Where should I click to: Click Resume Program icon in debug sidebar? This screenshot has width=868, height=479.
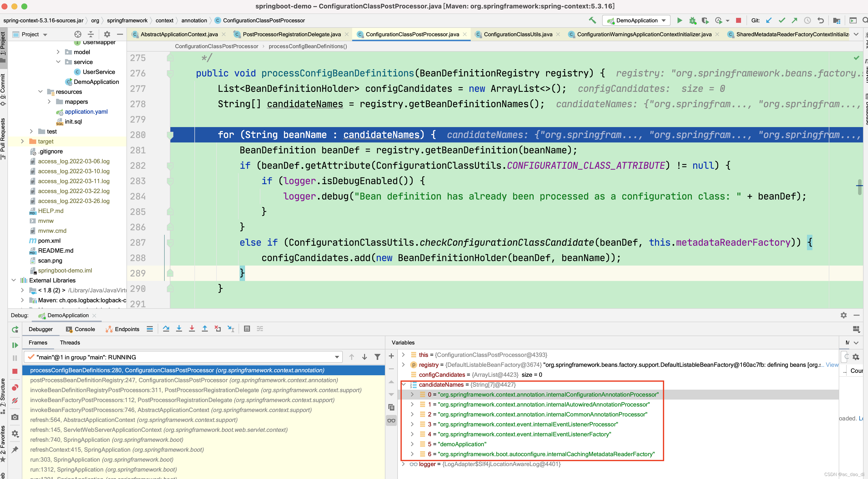15,345
